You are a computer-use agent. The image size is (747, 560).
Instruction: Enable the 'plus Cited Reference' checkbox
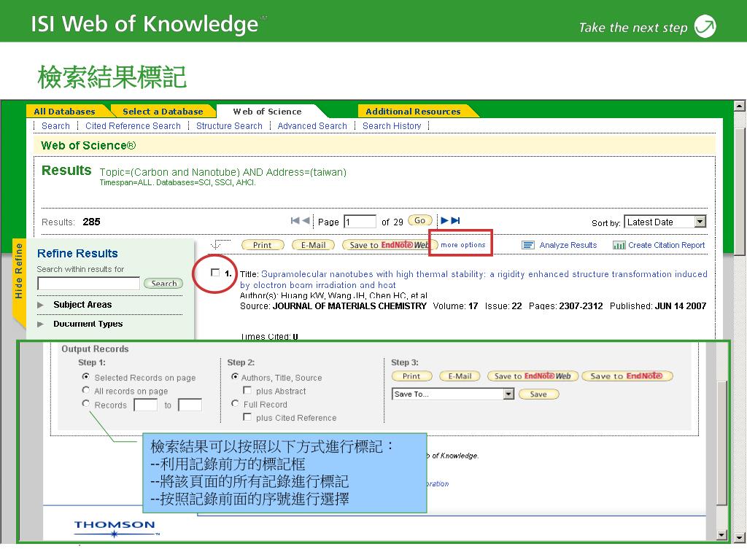247,416
